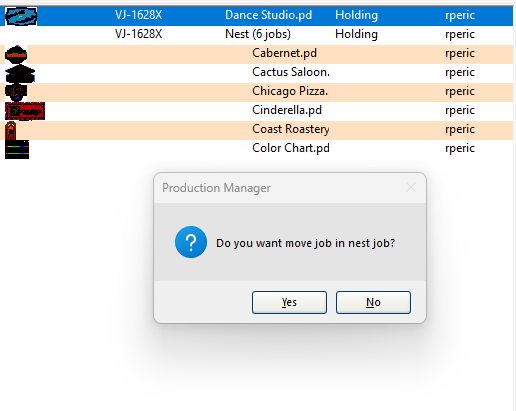Viewport: 516px width, 411px height.
Task: Click the Cinderella.pd thumbnail
Action: [x=25, y=111]
